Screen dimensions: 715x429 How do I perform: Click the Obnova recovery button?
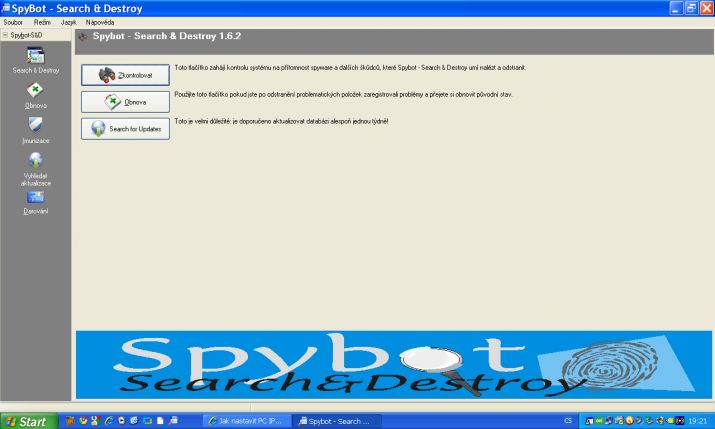coord(125,102)
